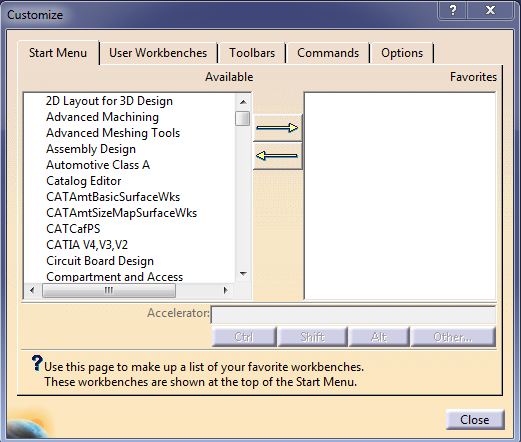
Task: Click the empty Favorites list box
Action: [x=400, y=196]
